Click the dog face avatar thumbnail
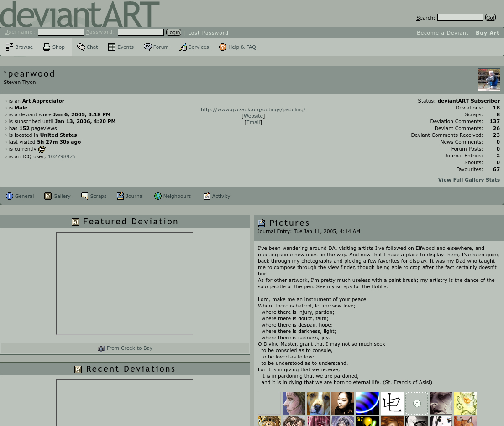Image resolution: width=504 pixels, height=426 pixels. pyautogui.click(x=319, y=403)
